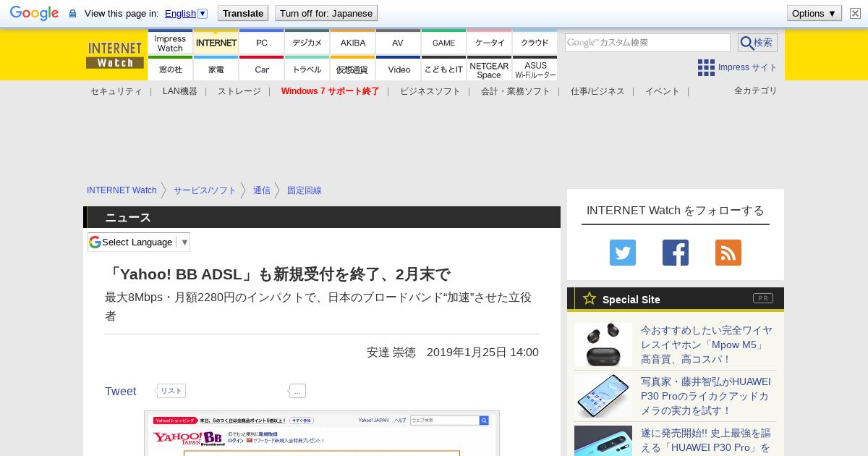Open the GAME category tab
Image resolution: width=868 pixels, height=456 pixels.
[x=444, y=43]
